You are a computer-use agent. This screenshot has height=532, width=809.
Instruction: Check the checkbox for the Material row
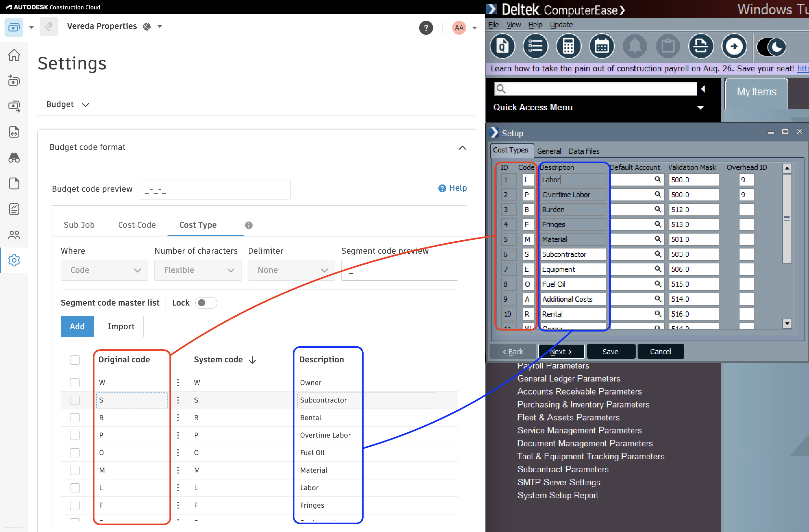pos(75,470)
